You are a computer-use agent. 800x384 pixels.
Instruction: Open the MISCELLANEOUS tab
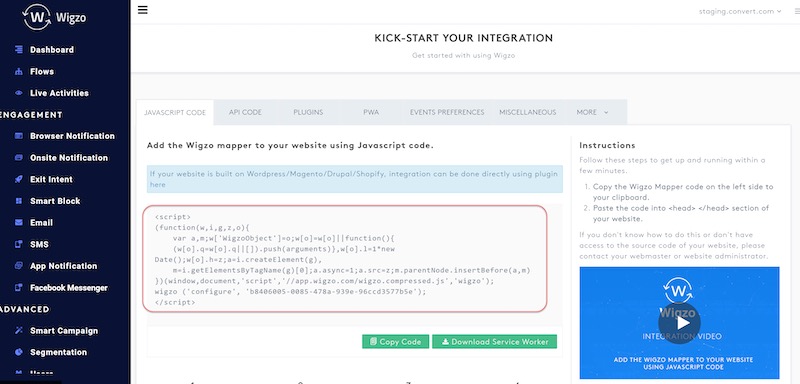(528, 112)
